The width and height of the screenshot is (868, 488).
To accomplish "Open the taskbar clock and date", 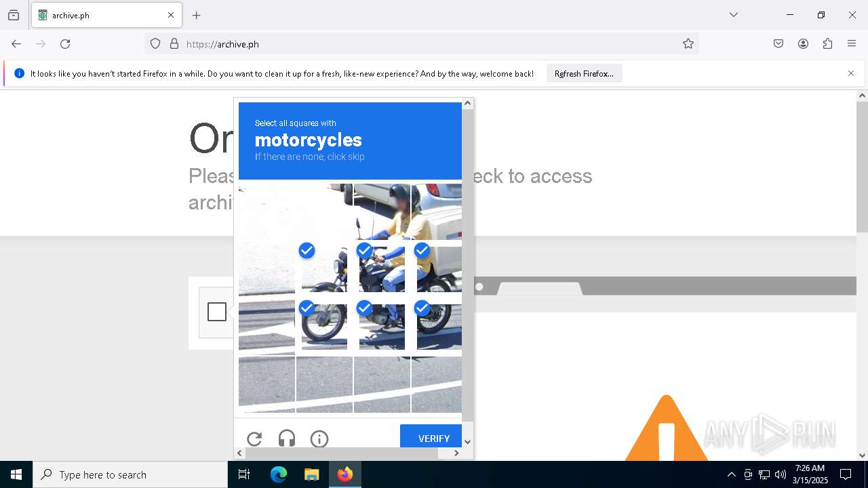I will point(810,474).
